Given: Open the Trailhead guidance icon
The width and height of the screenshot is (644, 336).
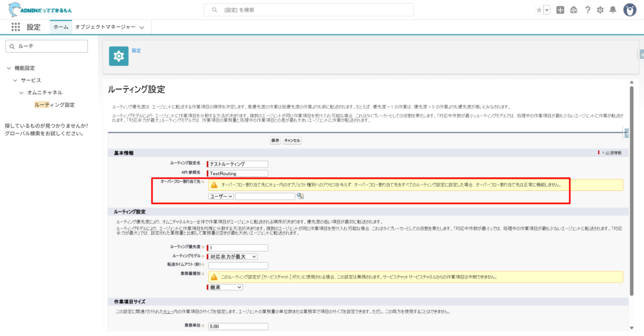Looking at the screenshot, I should coord(574,10).
